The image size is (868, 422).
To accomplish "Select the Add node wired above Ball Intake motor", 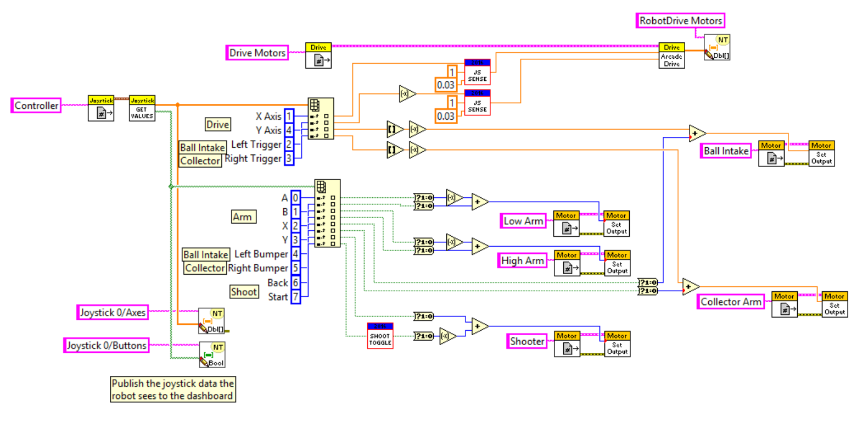I will coord(697,134).
